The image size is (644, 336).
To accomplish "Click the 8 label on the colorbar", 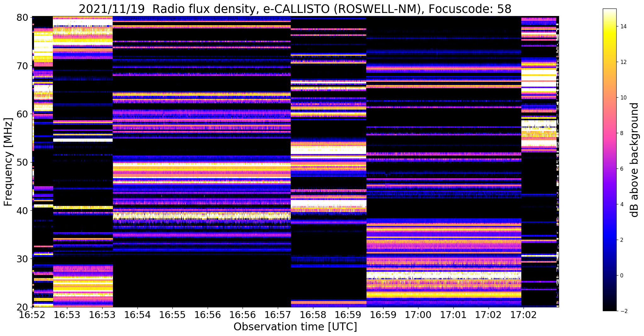I will (621, 133).
